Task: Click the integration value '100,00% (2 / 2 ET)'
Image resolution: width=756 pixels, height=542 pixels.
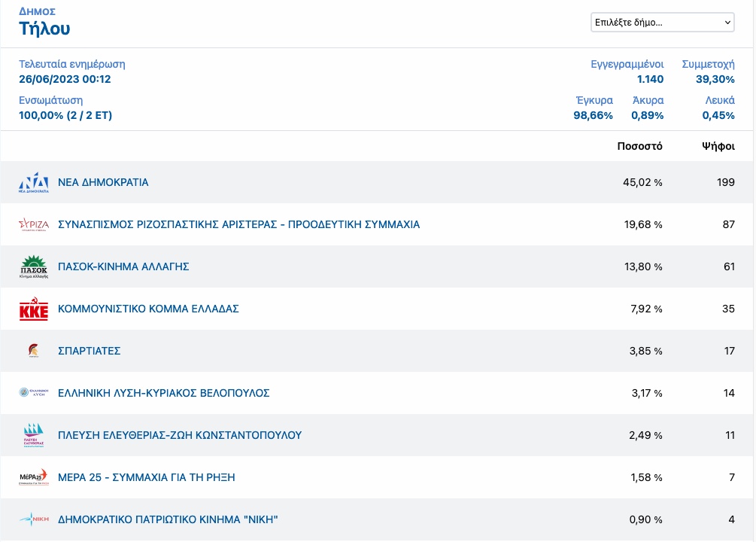Action: click(x=65, y=115)
